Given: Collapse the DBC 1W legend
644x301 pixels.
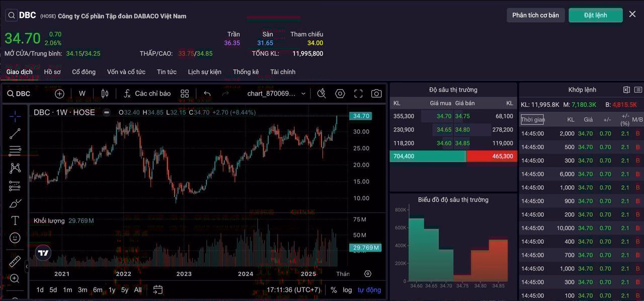Looking at the screenshot, I should coord(106,112).
